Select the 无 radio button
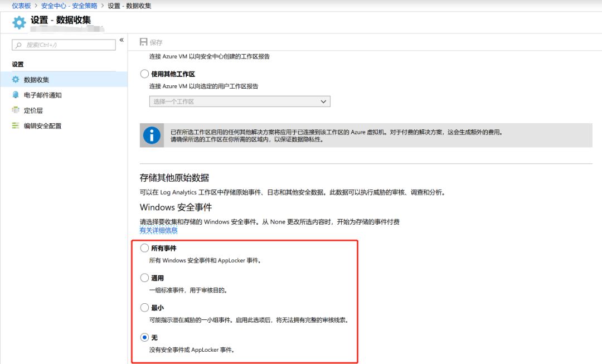Screen dimensions: 602x364 click(x=145, y=338)
